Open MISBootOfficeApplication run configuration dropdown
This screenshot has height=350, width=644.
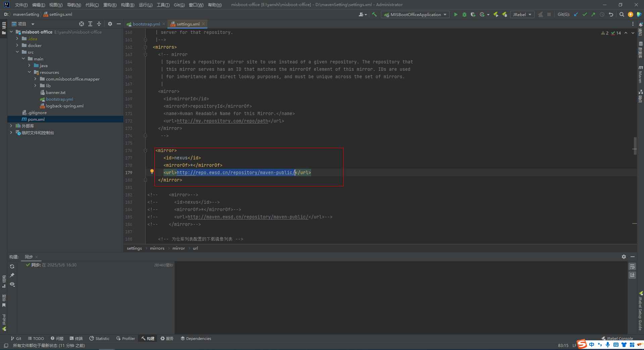415,14
